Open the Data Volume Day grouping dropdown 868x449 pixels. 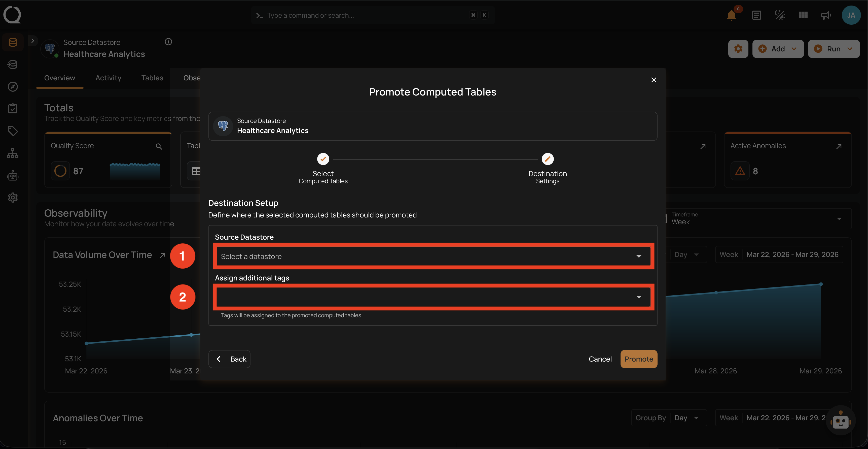pos(686,255)
